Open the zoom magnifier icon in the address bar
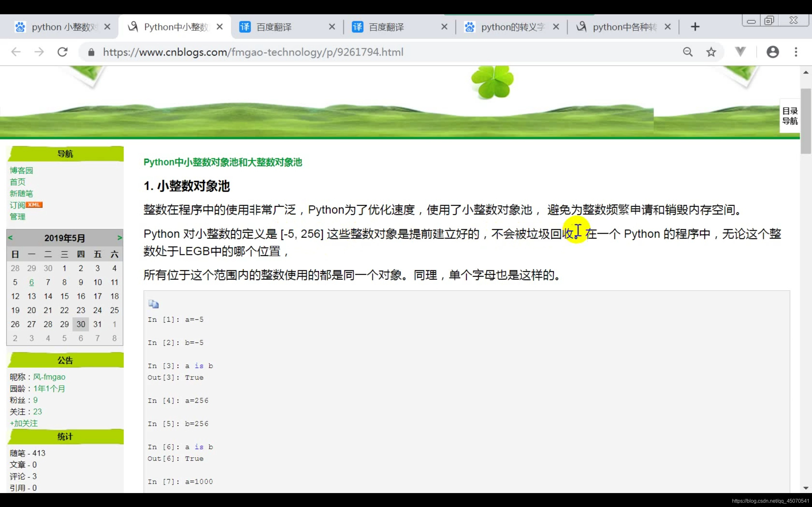This screenshot has height=507, width=812. [x=688, y=52]
